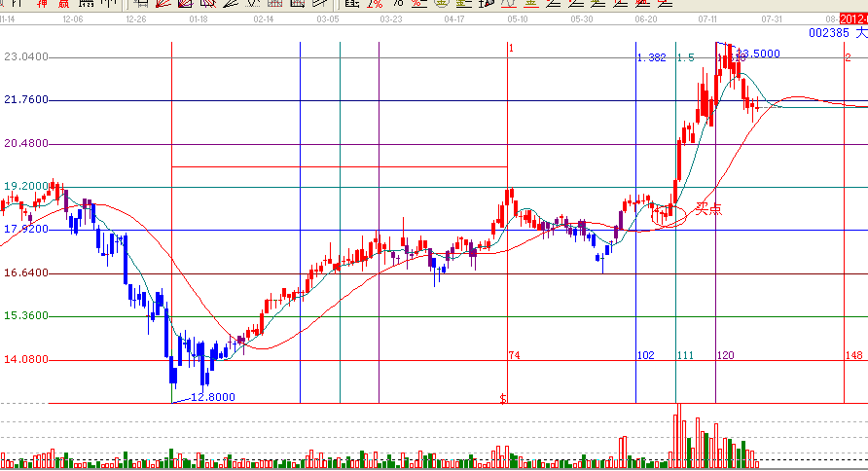Click the 12.8000 lowest price label
The height and width of the screenshot is (471, 868).
[x=212, y=397]
